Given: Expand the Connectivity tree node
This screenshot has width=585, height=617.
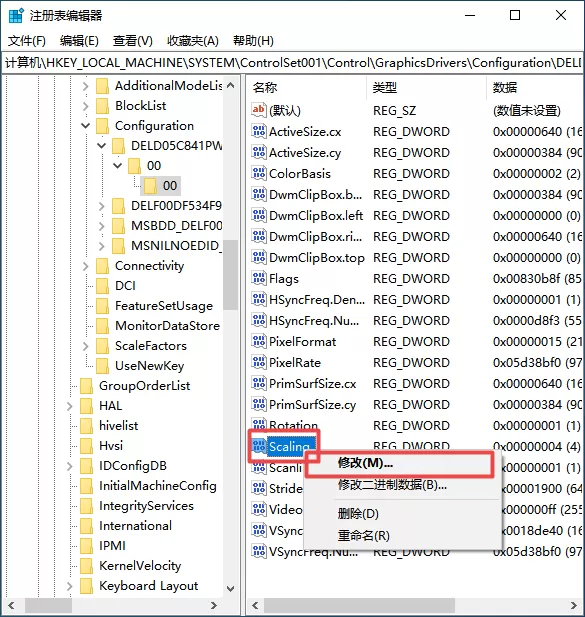Looking at the screenshot, I should pyautogui.click(x=85, y=266).
